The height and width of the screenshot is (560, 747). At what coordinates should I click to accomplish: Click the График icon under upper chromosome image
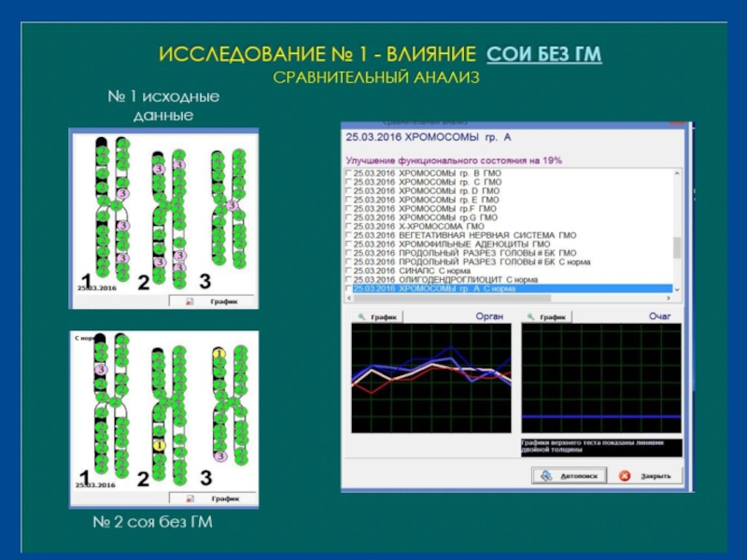190,301
